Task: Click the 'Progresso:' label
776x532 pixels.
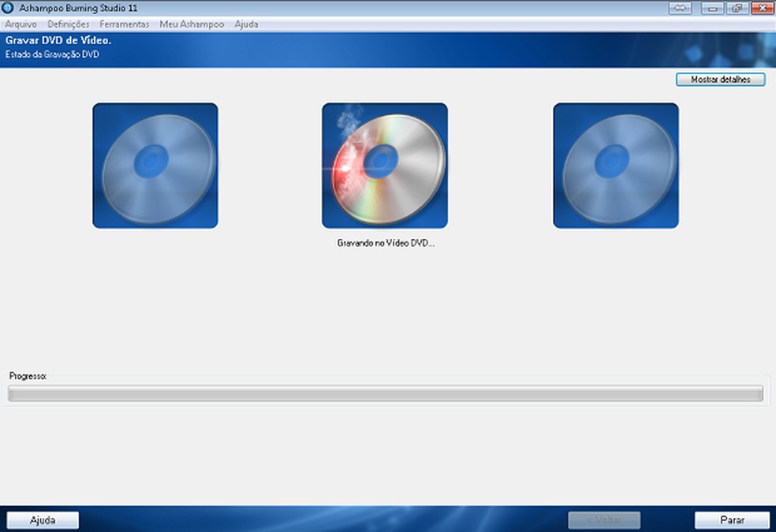Action: [x=28, y=376]
